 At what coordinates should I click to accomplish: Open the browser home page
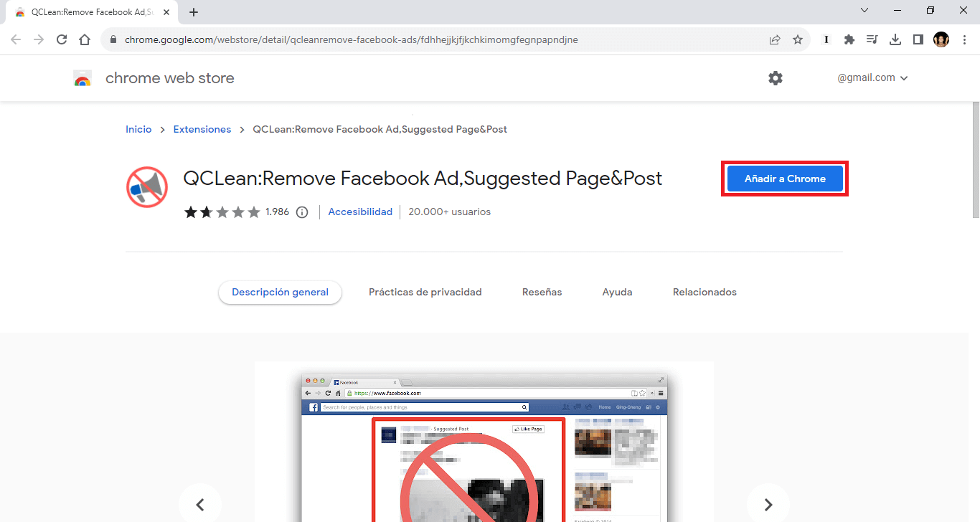tap(85, 40)
